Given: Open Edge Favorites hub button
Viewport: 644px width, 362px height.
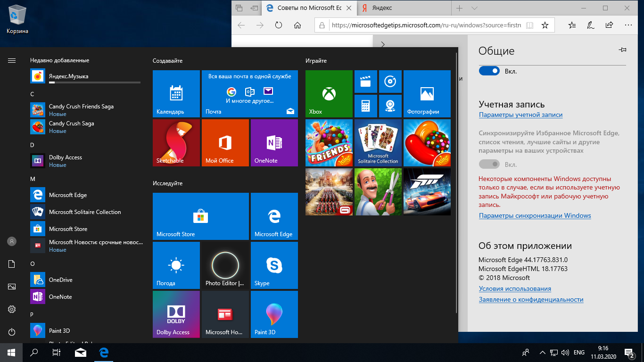Looking at the screenshot, I should (x=572, y=25).
